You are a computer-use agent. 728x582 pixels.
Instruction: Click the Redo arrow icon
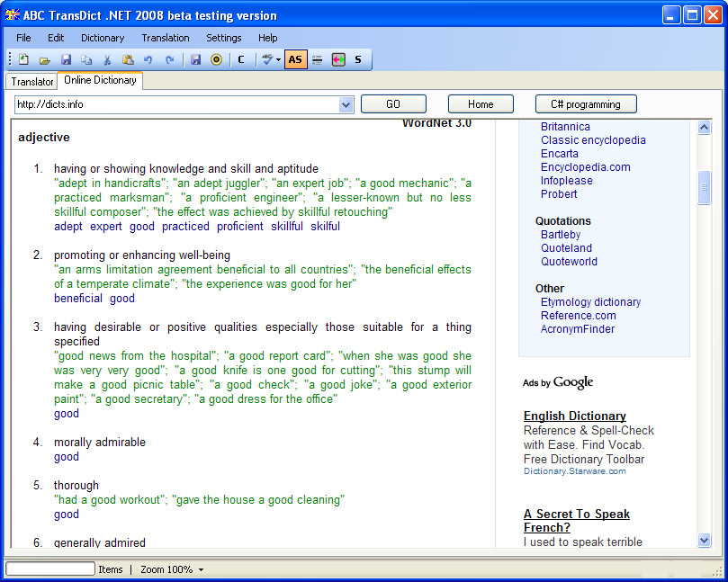coord(169,59)
